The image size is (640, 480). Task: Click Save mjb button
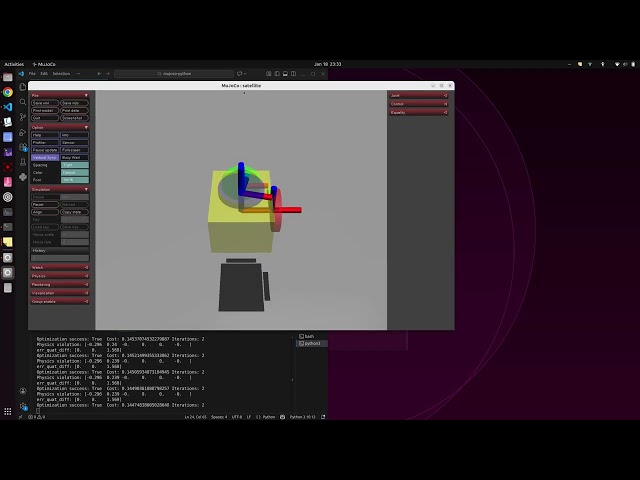[x=74, y=103]
